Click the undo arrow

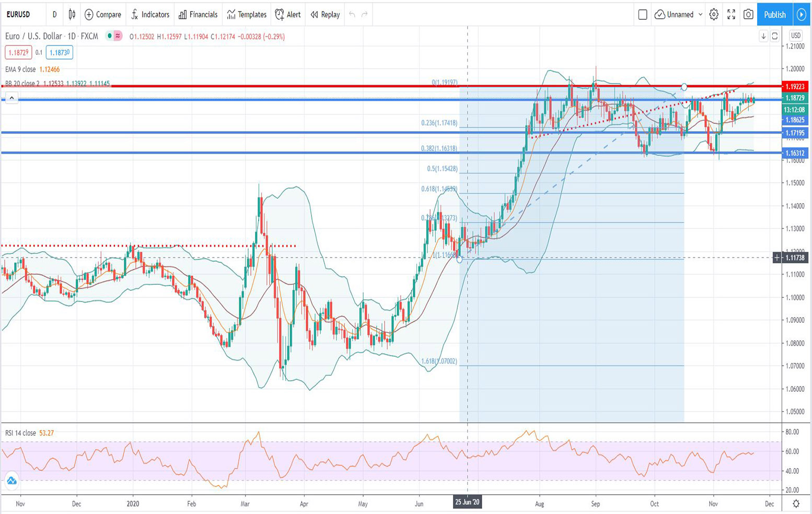352,15
